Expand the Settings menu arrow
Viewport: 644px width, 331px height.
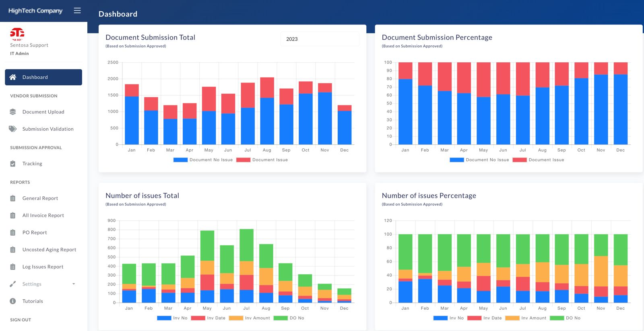[74, 284]
